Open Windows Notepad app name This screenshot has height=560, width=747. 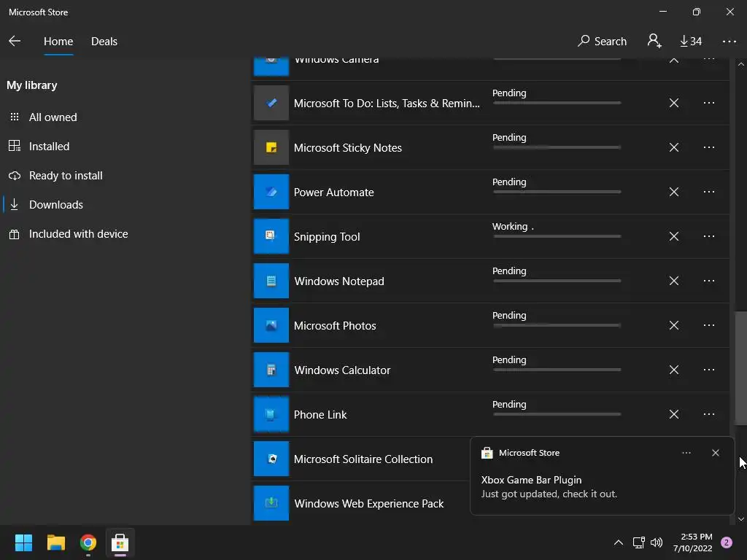(x=339, y=281)
